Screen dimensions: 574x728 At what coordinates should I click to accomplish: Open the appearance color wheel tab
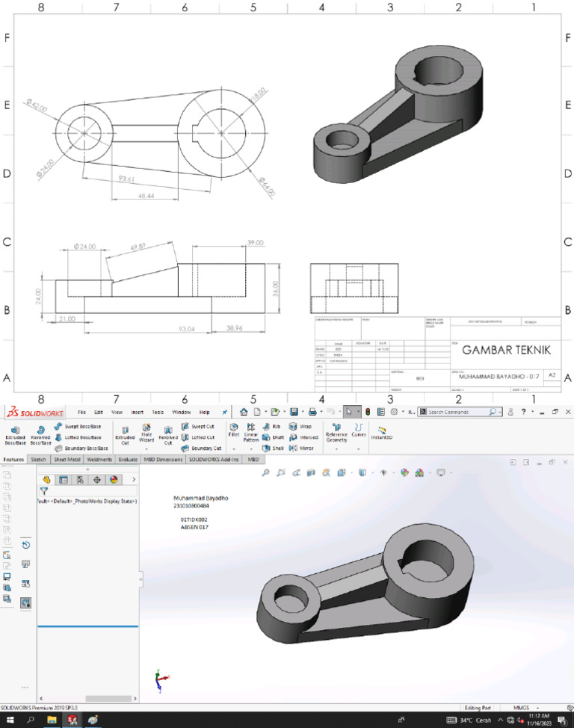[114, 480]
